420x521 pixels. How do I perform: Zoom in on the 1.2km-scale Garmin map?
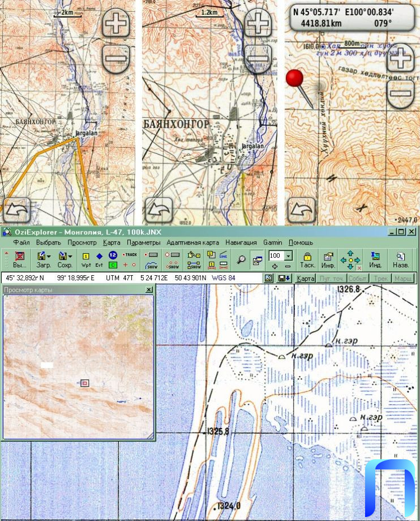point(258,23)
